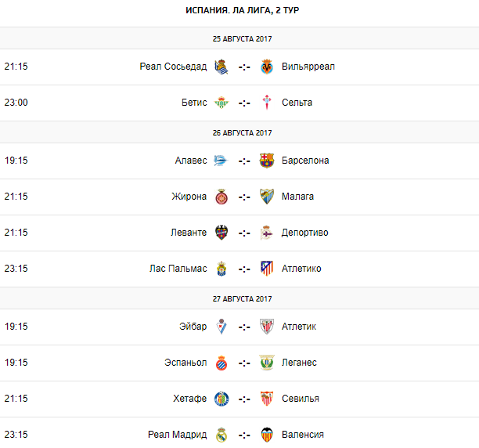Click the Испания Ла Лига 2 тур title

pyautogui.click(x=242, y=10)
